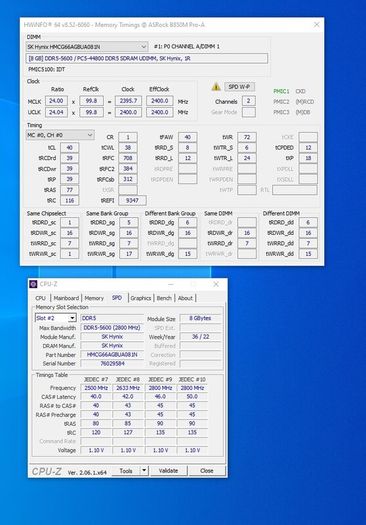The width and height of the screenshot is (366, 525).
Task: Click the tWRWR_sg value 17 field
Action: tap(129, 254)
